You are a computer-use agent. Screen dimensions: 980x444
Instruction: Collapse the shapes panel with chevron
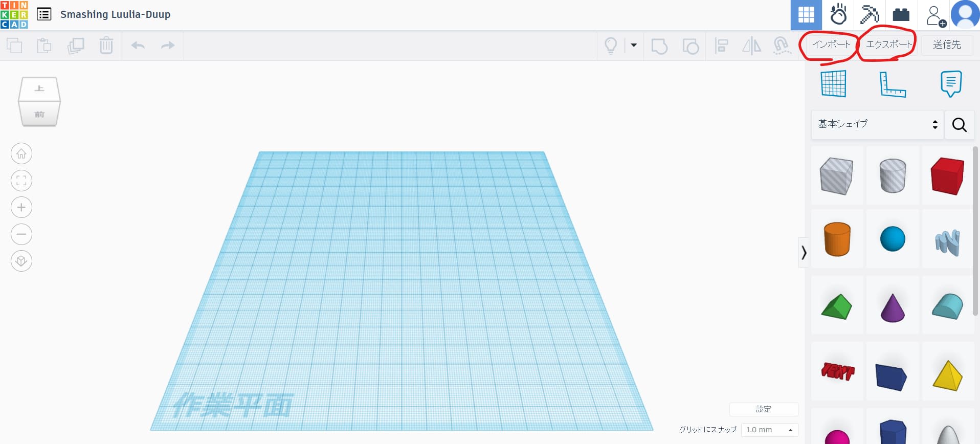[804, 252]
